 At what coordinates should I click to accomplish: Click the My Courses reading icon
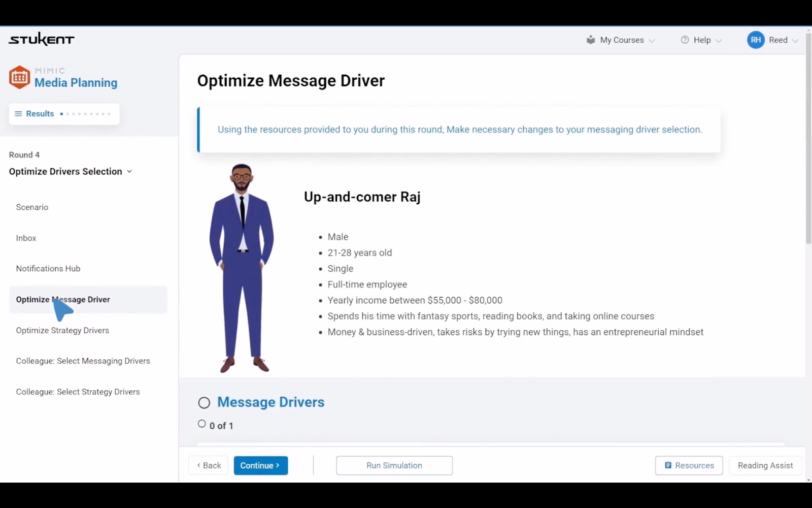click(591, 40)
